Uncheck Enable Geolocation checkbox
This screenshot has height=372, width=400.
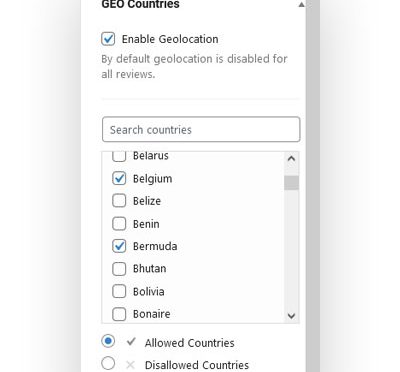(x=108, y=39)
